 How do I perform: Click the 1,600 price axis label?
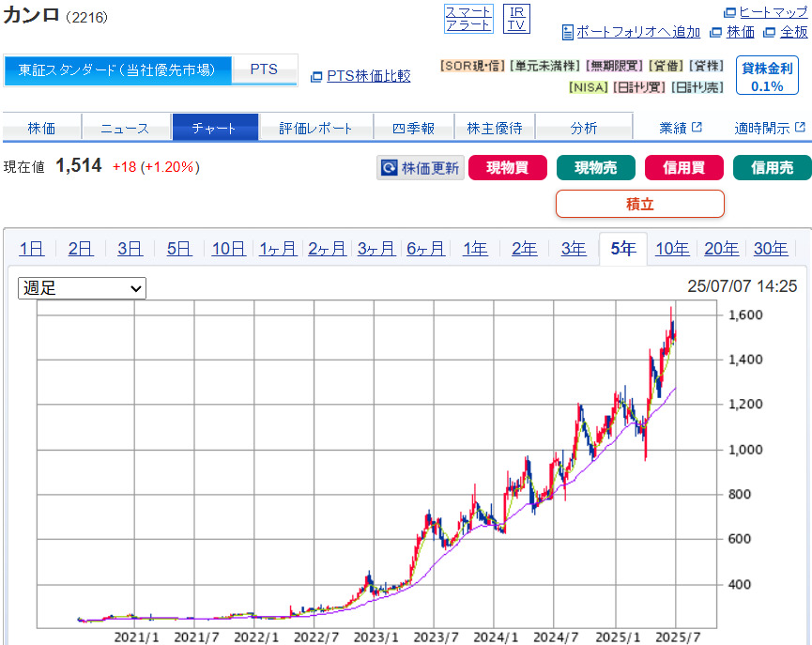coord(745,315)
